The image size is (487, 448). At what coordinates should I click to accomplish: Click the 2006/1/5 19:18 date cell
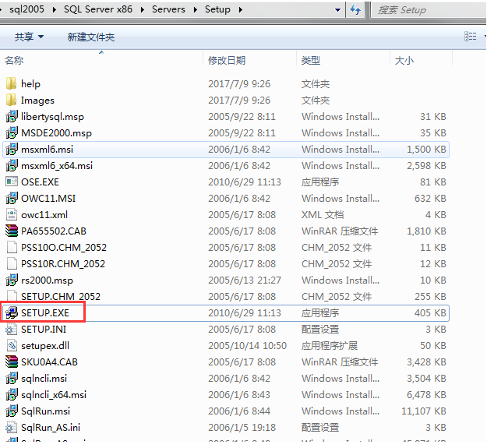(x=242, y=427)
